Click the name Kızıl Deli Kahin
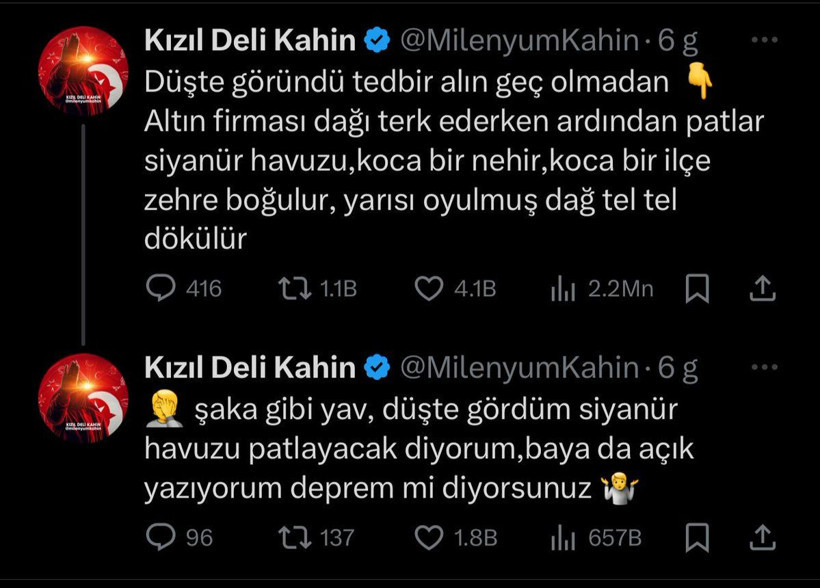The width and height of the screenshot is (820, 588). 253,41
